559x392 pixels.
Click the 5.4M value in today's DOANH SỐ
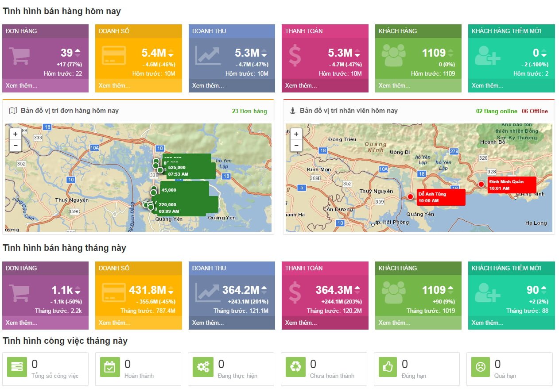point(153,53)
